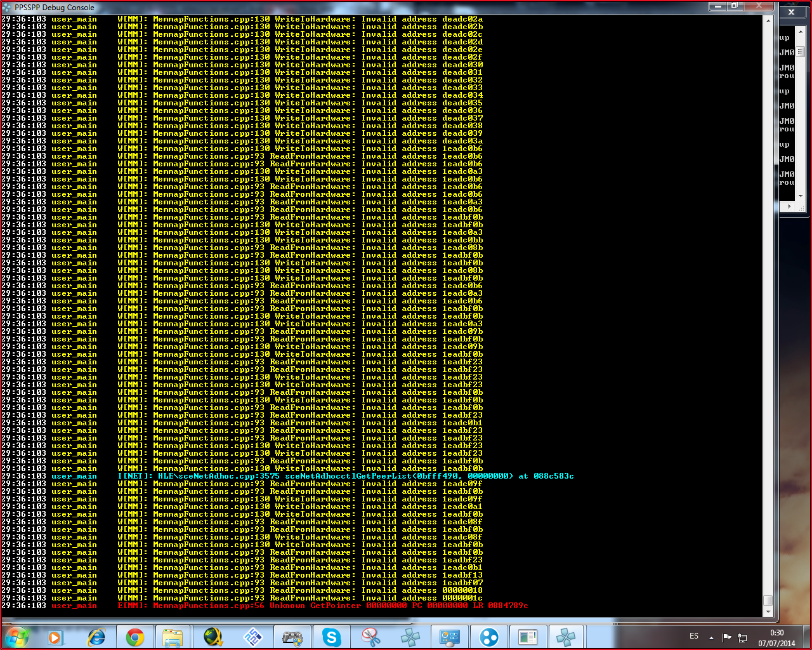812x650 pixels.
Task: Open Internet Explorer from the taskbar
Action: point(96,637)
